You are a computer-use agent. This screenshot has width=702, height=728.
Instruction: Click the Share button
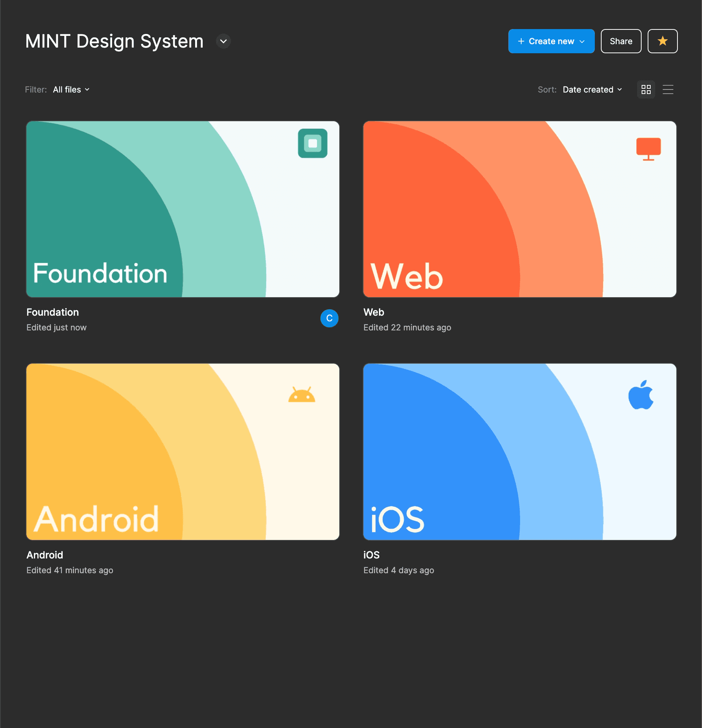pyautogui.click(x=621, y=41)
